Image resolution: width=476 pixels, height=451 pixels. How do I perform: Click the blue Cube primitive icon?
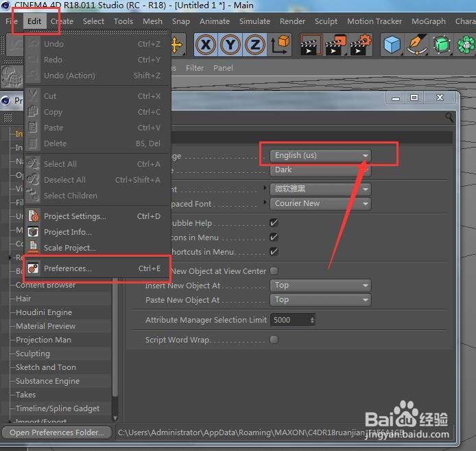click(x=392, y=45)
